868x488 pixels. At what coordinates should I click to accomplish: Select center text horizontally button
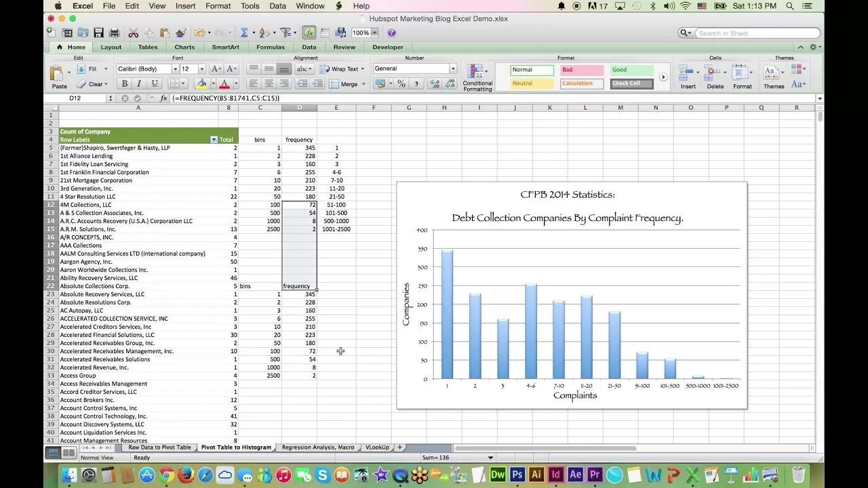click(x=269, y=83)
